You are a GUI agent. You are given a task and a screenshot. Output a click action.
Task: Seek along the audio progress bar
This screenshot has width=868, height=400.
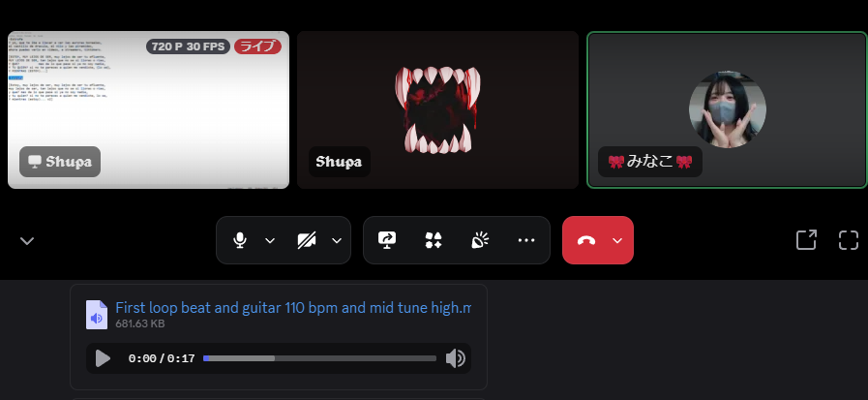319,358
